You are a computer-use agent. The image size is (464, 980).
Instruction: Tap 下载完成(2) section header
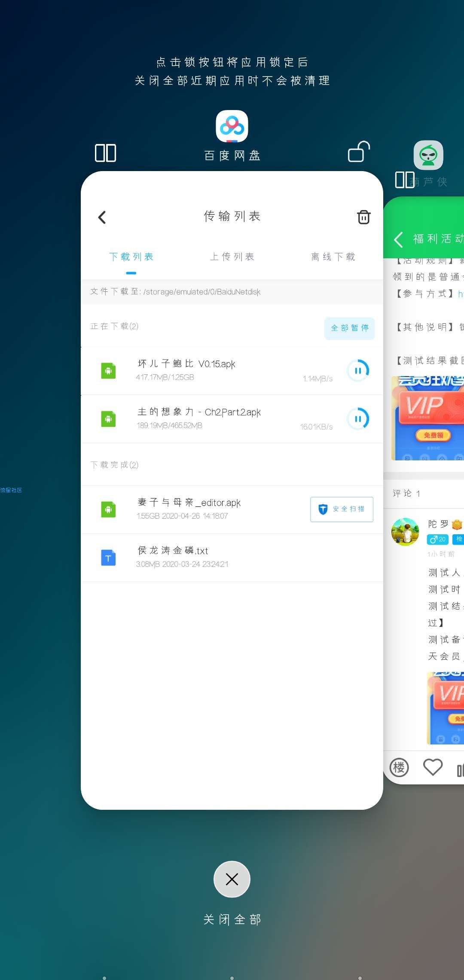click(114, 465)
